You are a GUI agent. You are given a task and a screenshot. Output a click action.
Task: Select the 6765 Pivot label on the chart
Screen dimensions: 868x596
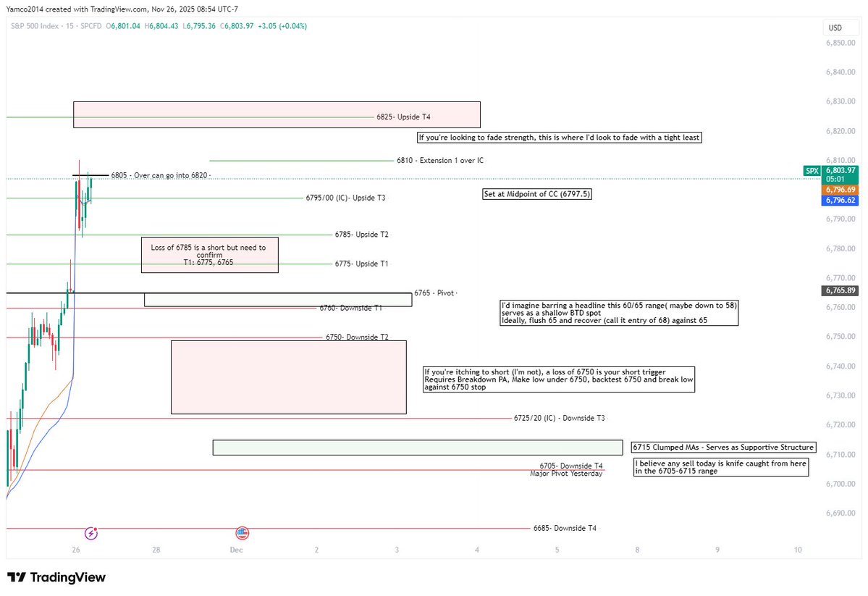[434, 293]
